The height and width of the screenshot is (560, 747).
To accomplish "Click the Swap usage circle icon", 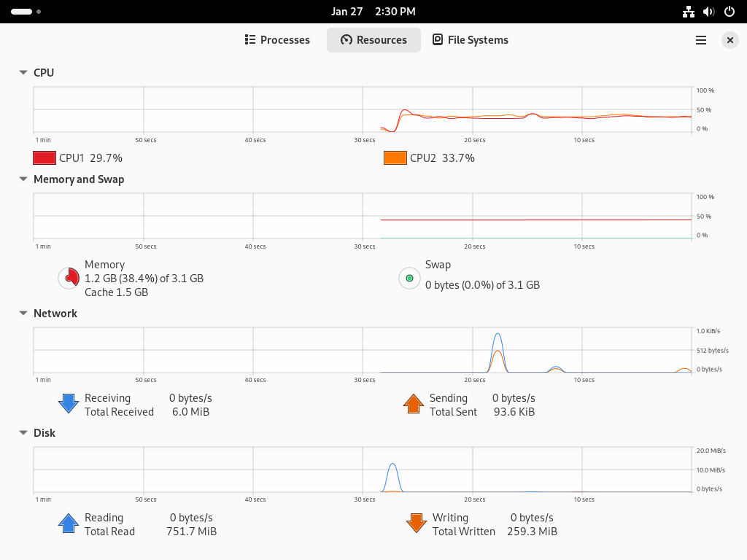I will tap(409, 278).
